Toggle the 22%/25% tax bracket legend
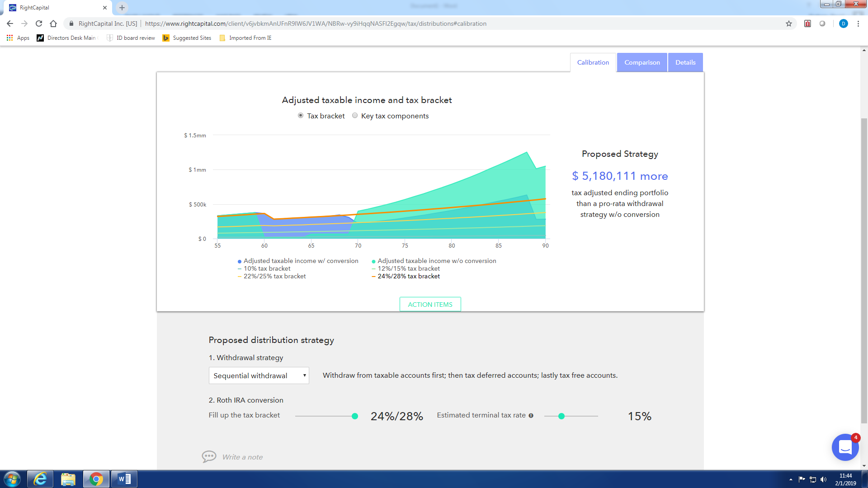This screenshot has width=868, height=488. [x=272, y=276]
